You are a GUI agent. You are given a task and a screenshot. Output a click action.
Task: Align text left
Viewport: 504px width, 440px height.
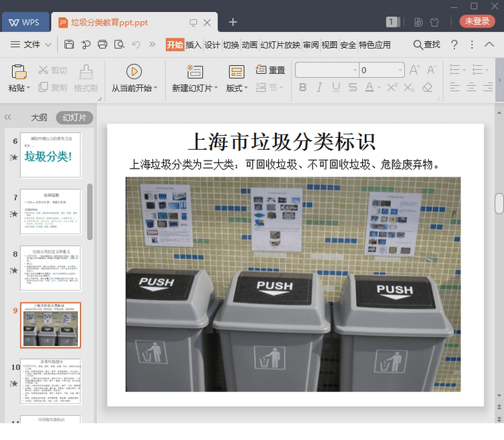click(x=454, y=87)
